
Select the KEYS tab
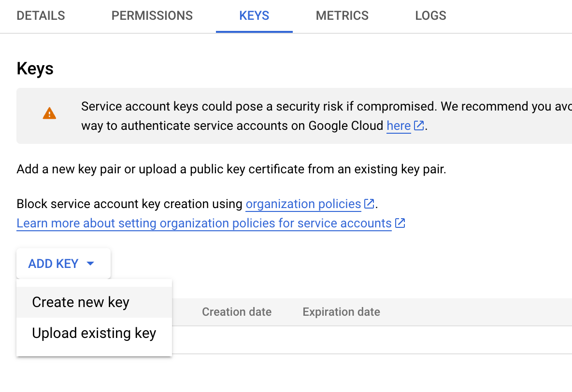point(254,16)
